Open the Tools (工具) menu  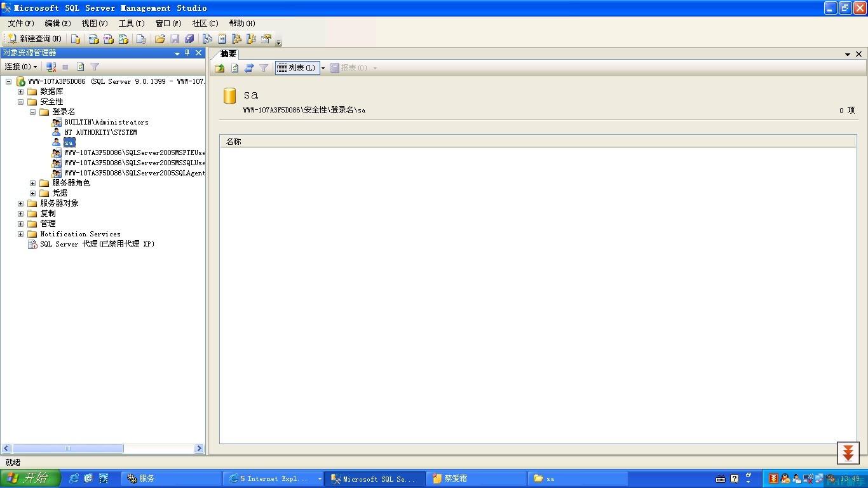132,24
